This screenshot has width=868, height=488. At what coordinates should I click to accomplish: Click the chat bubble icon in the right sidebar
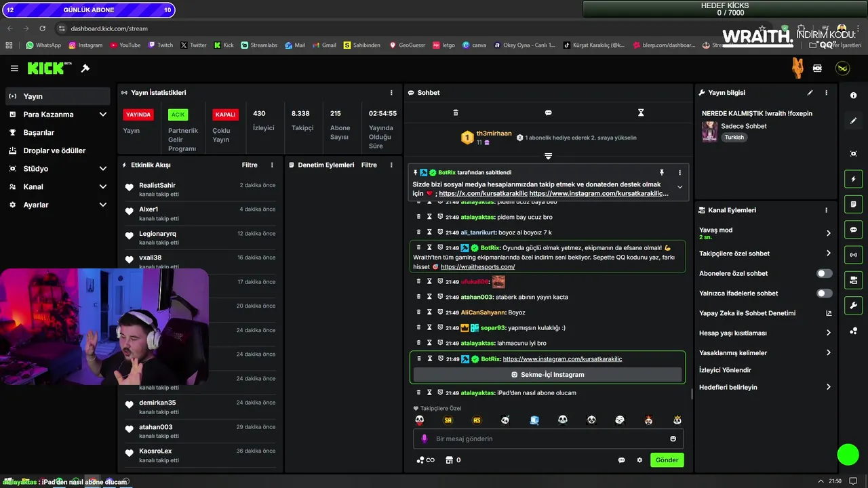tap(853, 230)
